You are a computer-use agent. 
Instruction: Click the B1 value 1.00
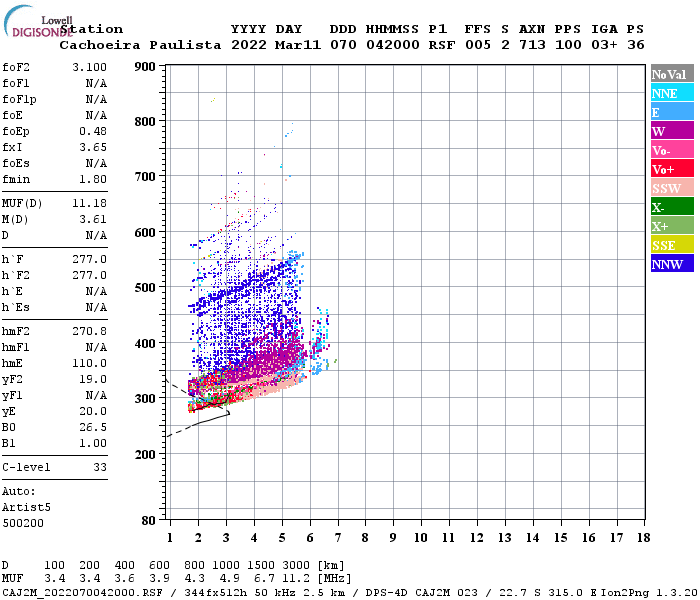(93, 443)
